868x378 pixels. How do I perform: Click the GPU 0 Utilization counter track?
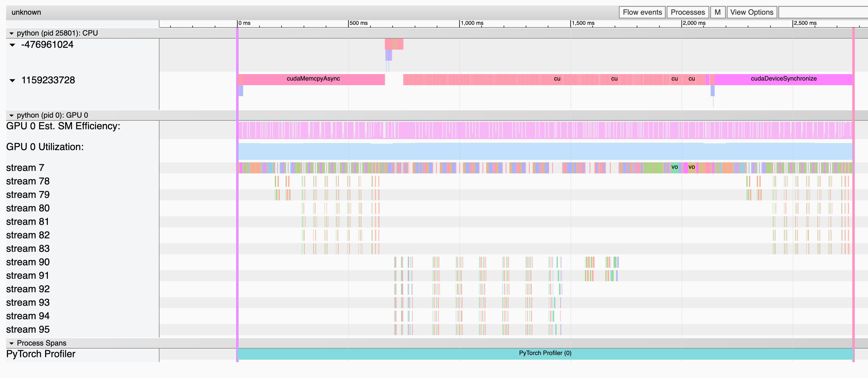[545, 151]
